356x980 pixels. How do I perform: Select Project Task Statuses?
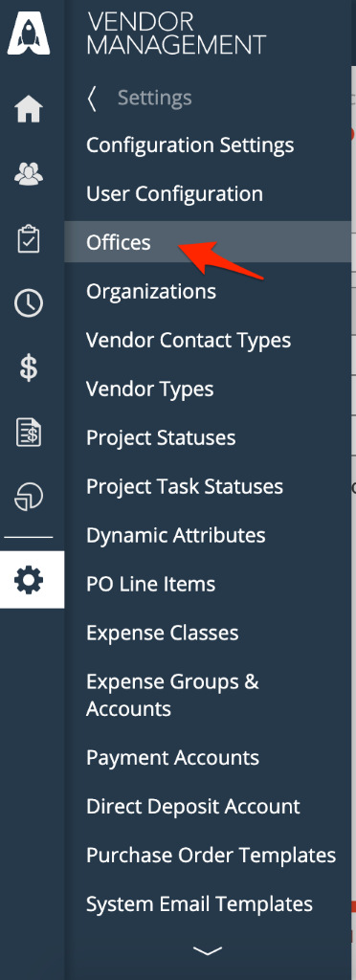(185, 487)
